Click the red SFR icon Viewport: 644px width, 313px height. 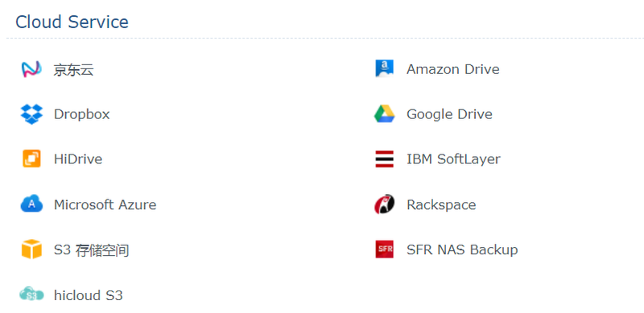coord(385,249)
